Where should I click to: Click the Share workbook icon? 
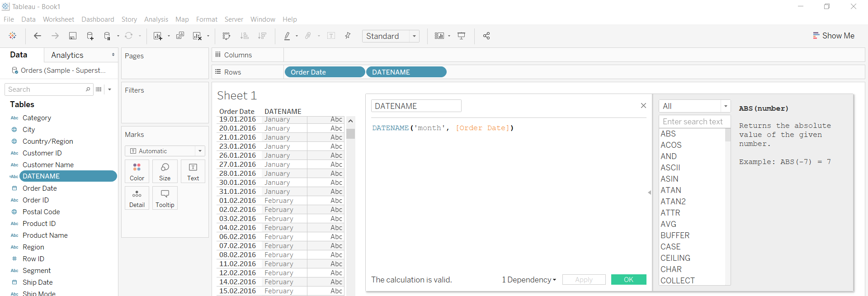tap(486, 36)
